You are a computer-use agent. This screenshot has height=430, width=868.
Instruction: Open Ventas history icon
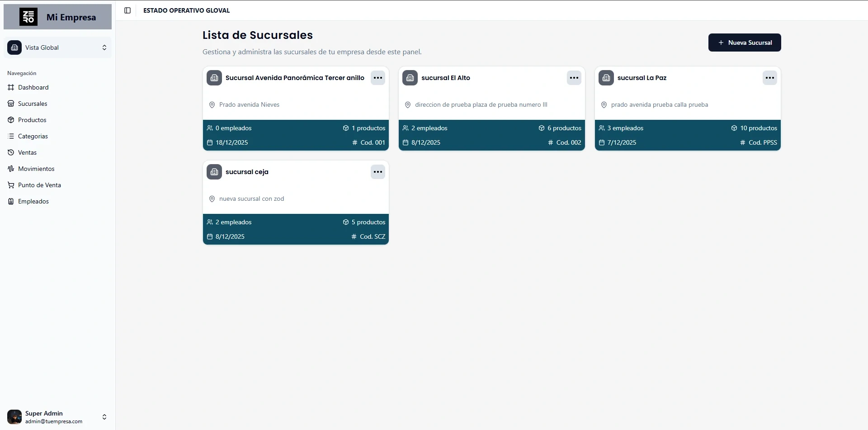(x=11, y=152)
